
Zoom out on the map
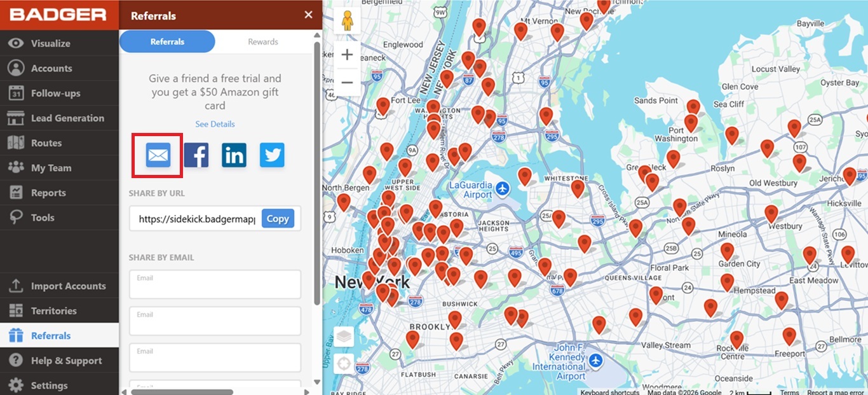click(x=347, y=82)
